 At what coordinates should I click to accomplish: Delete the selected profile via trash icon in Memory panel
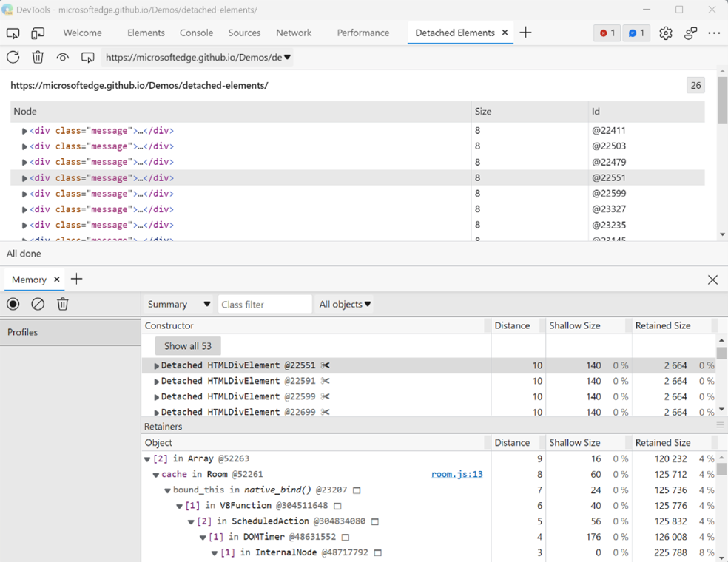[x=63, y=304]
